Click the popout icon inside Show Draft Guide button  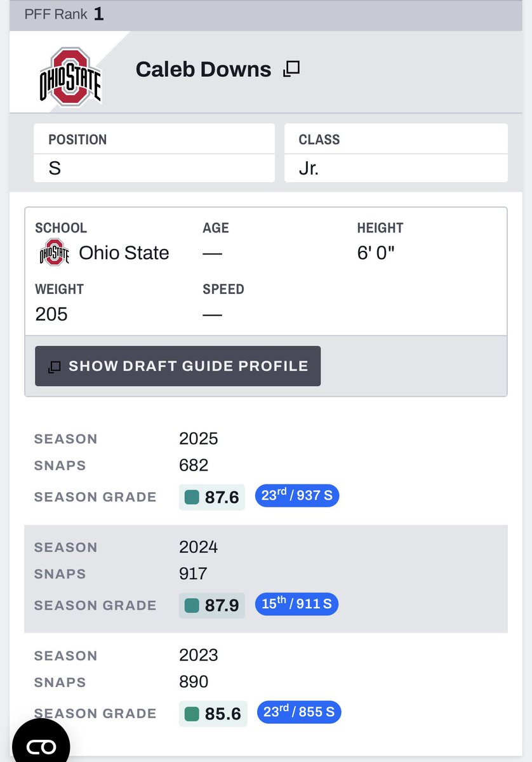[55, 366]
